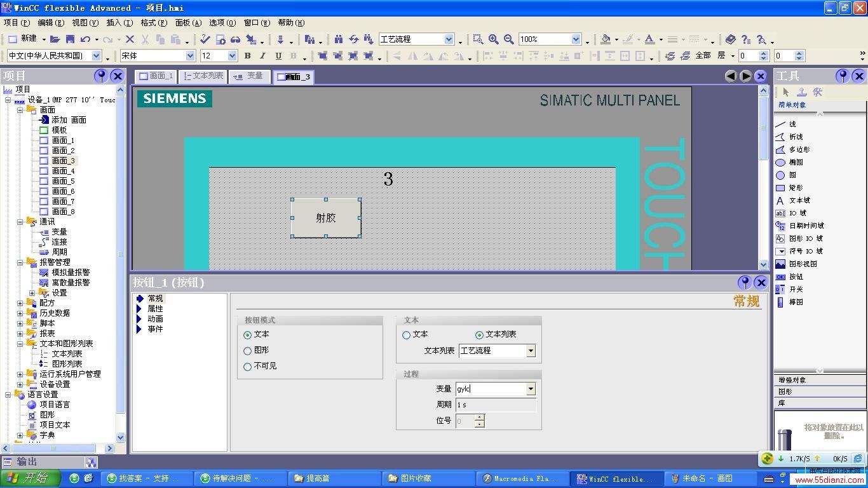Select the Symbolic IO field tool

point(799,252)
